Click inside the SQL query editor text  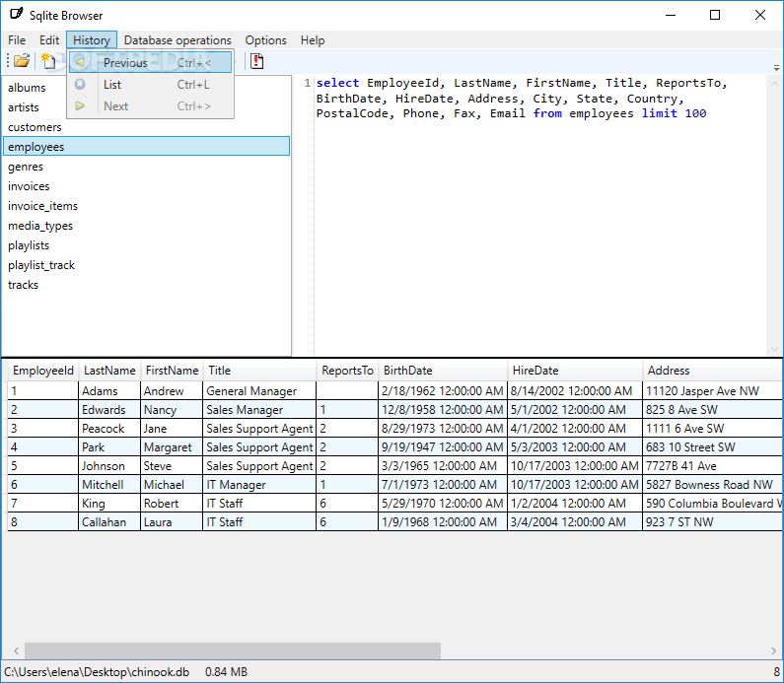[520, 99]
